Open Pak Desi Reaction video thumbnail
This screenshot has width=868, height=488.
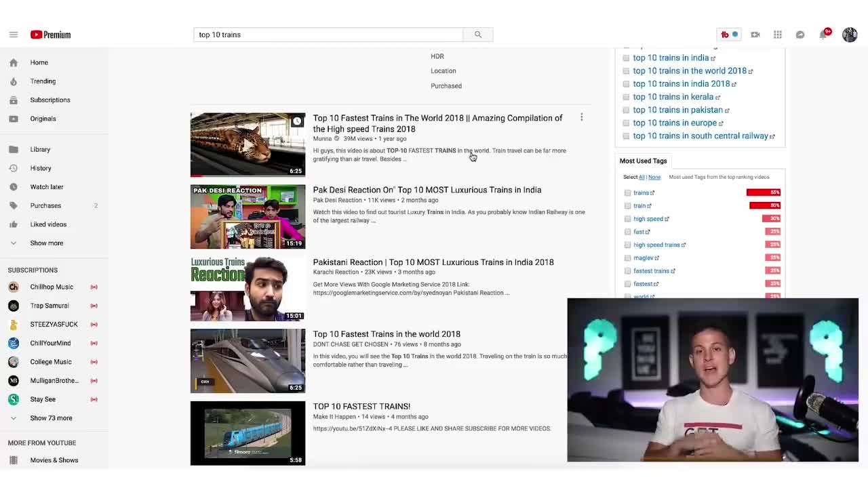(x=248, y=217)
